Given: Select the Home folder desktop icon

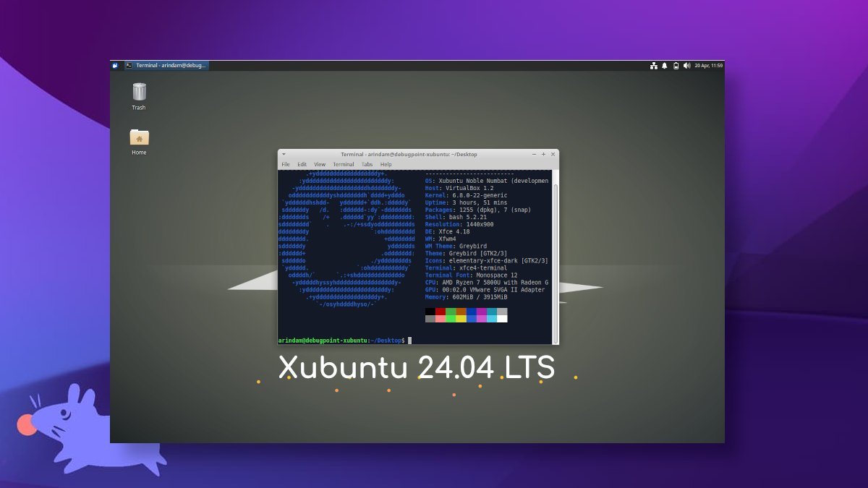Looking at the screenshot, I should 139,141.
